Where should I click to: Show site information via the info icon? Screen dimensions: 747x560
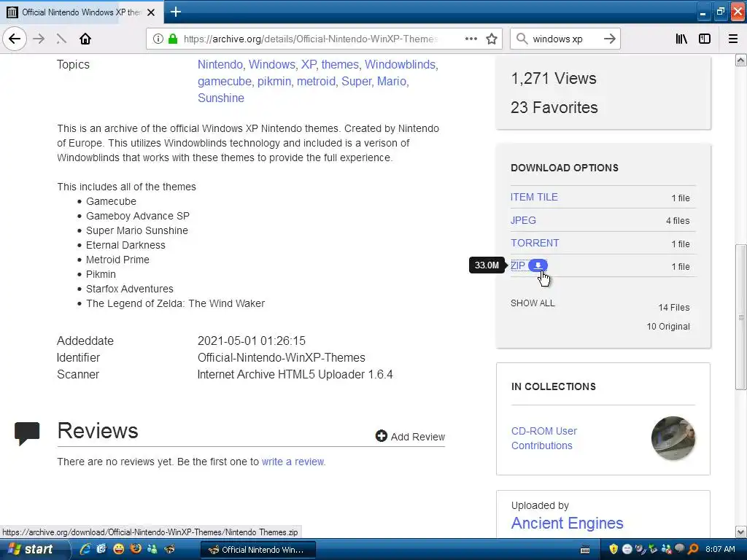click(158, 39)
